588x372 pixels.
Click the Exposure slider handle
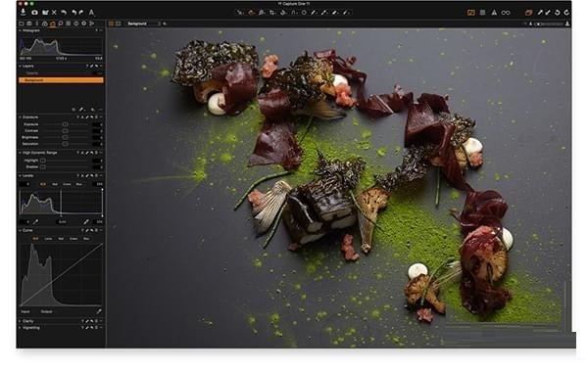[x=66, y=124]
